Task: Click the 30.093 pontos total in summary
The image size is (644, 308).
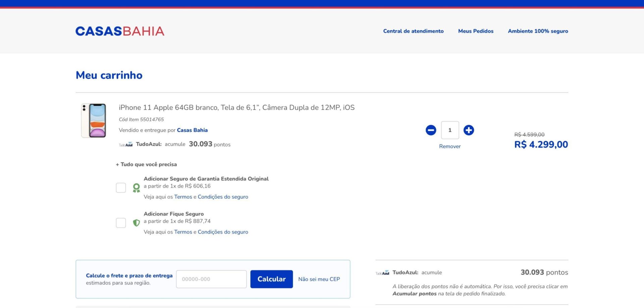Action: point(544,272)
